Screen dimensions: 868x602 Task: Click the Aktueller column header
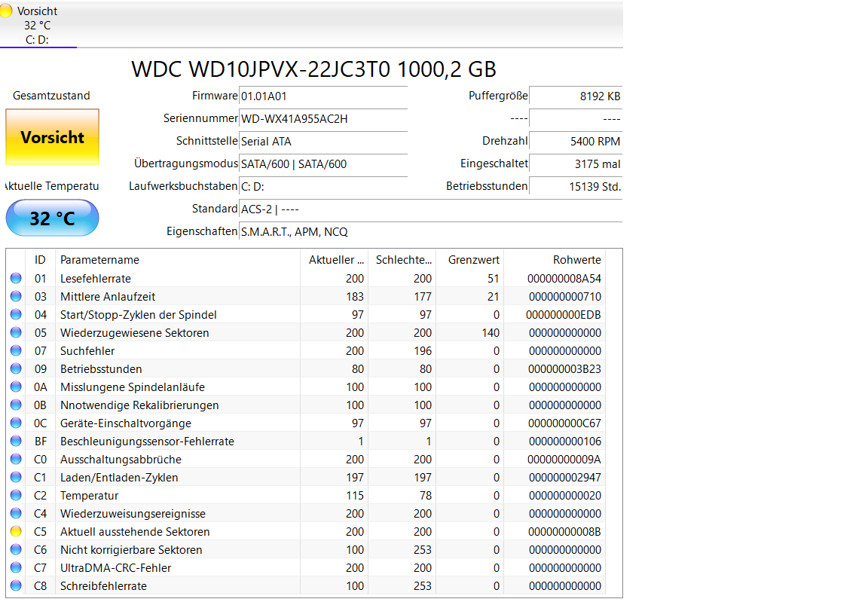tap(335, 260)
